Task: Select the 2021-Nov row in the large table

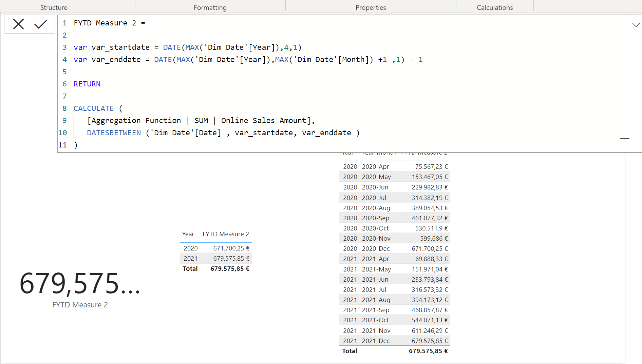Action: point(395,331)
